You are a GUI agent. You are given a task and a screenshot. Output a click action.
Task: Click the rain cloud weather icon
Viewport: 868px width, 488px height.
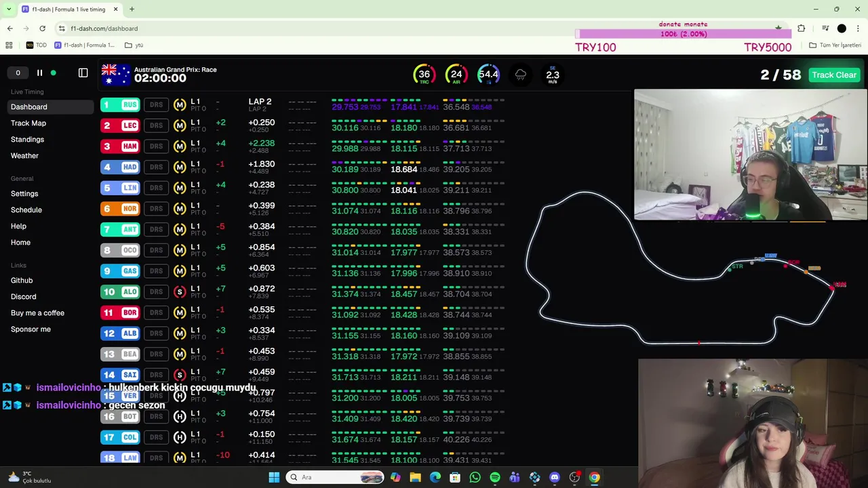click(x=521, y=75)
